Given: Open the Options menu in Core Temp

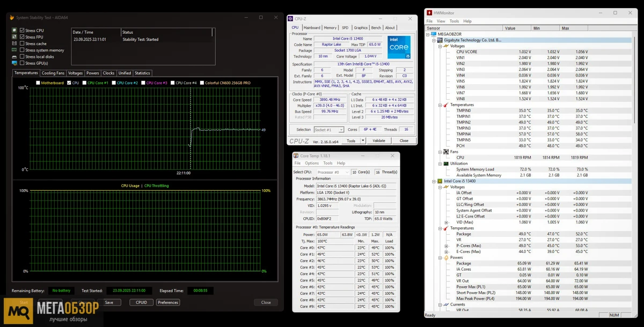Looking at the screenshot, I should [x=312, y=163].
